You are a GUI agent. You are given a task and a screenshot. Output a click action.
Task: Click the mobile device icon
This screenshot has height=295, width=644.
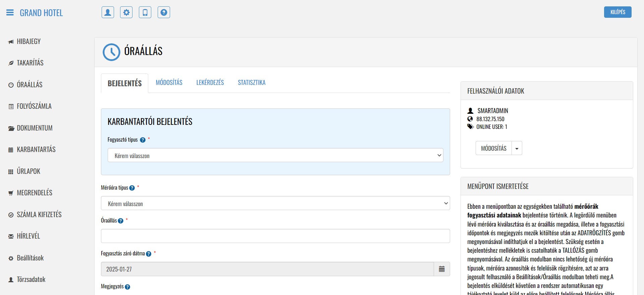[145, 12]
